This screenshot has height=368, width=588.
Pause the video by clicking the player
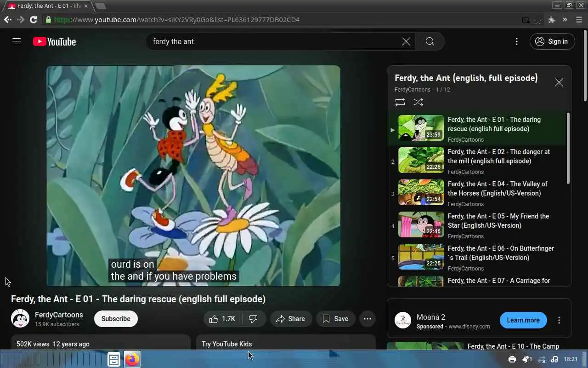point(193,176)
